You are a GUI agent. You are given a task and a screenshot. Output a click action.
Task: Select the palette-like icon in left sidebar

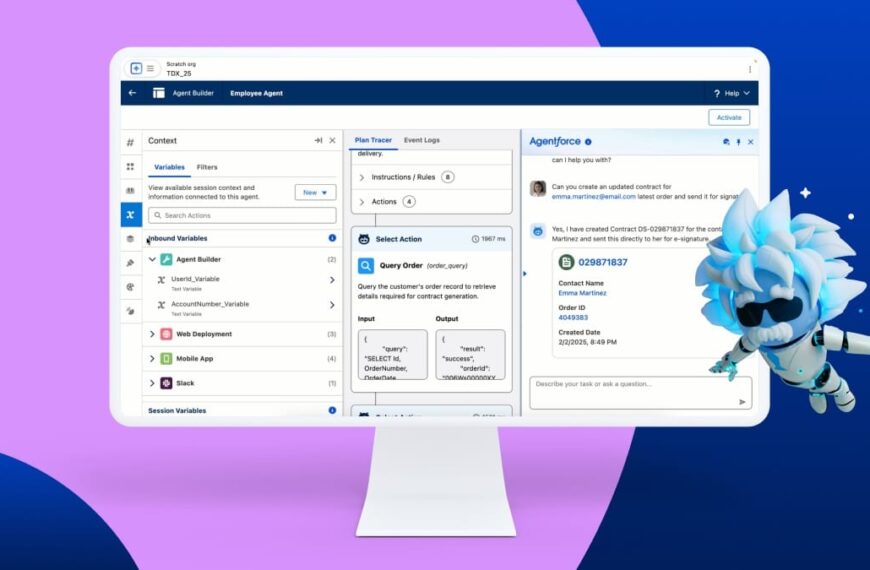click(130, 287)
